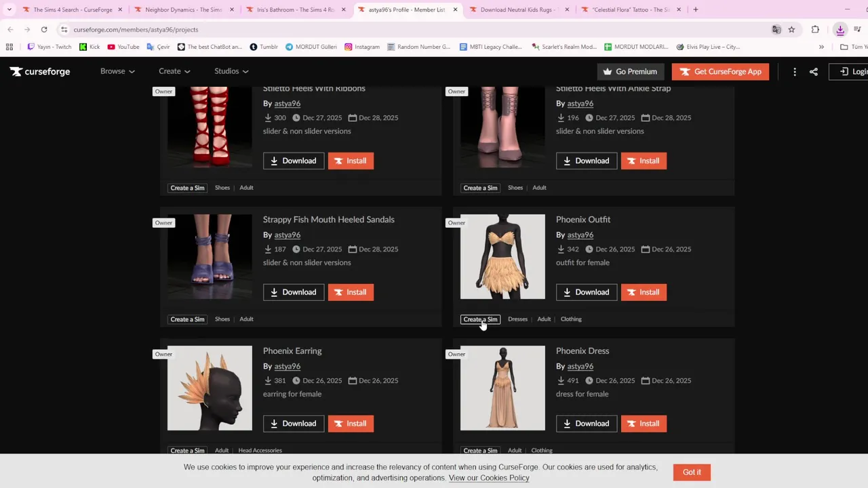Open the apps grid in bookmarks bar
Image resolution: width=868 pixels, height=488 pixels.
click(x=9, y=47)
